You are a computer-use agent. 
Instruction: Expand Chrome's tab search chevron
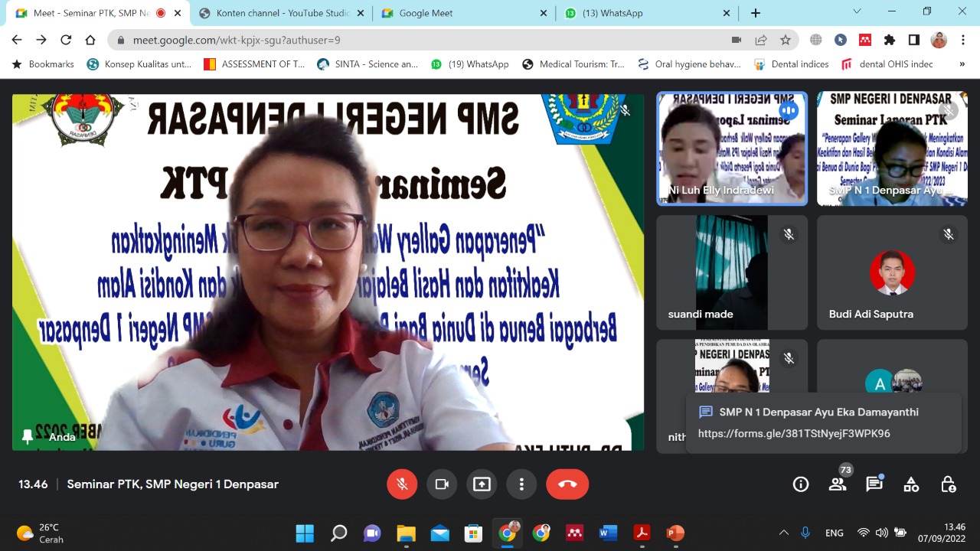pos(857,12)
